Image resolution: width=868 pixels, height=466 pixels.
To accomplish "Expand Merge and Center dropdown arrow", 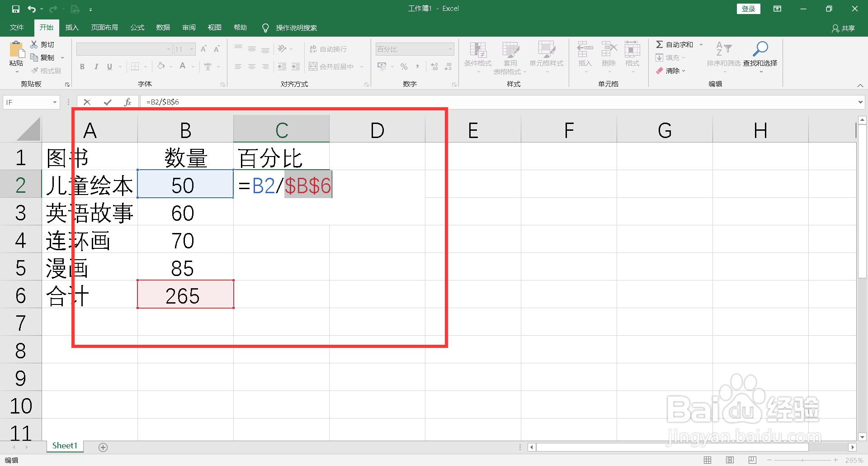I will [362, 67].
